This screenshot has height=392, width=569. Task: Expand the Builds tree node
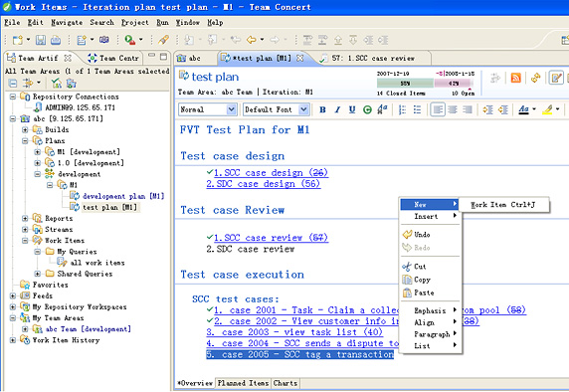(x=25, y=129)
